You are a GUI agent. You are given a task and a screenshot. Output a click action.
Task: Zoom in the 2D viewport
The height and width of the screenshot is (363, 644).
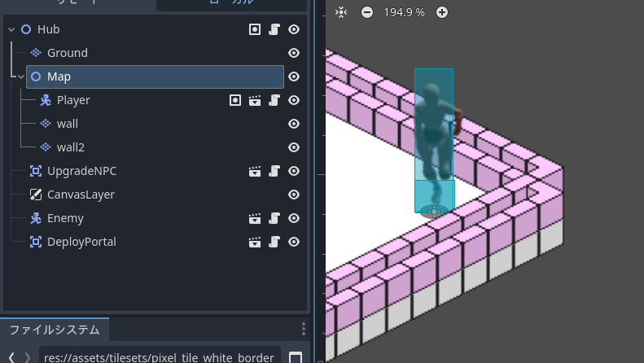coord(442,12)
